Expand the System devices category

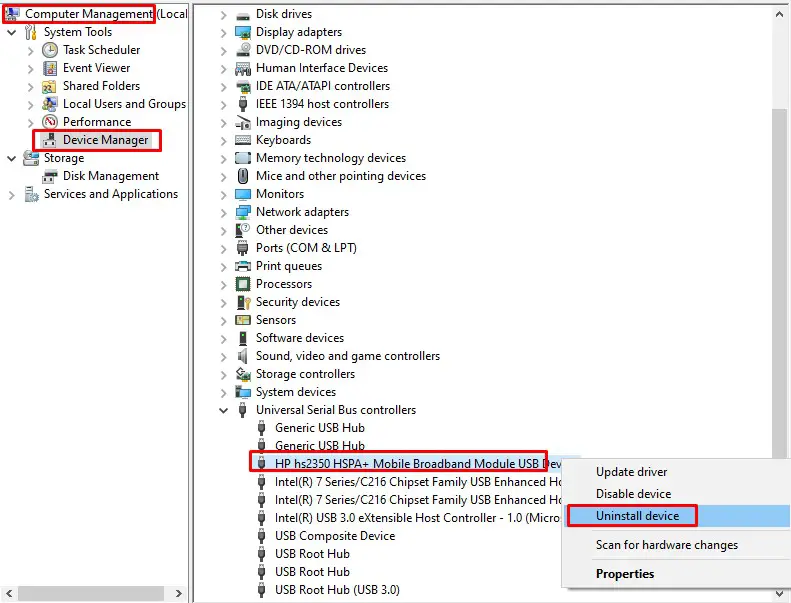[x=223, y=393]
